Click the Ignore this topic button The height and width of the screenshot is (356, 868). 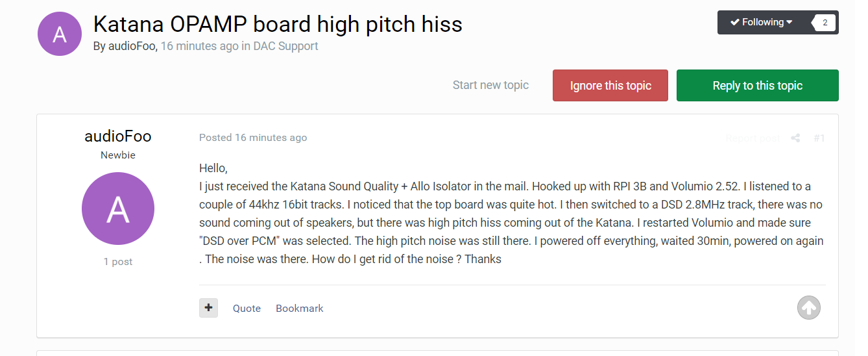click(610, 86)
